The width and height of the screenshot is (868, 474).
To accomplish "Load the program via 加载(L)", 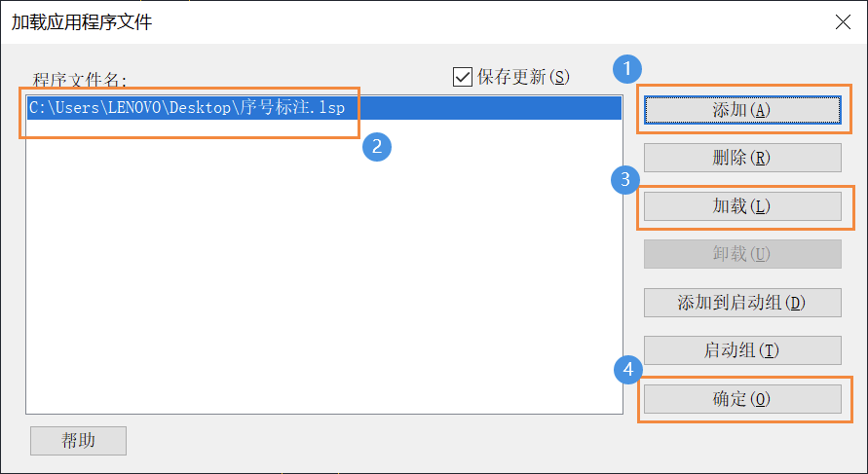I will [742, 206].
